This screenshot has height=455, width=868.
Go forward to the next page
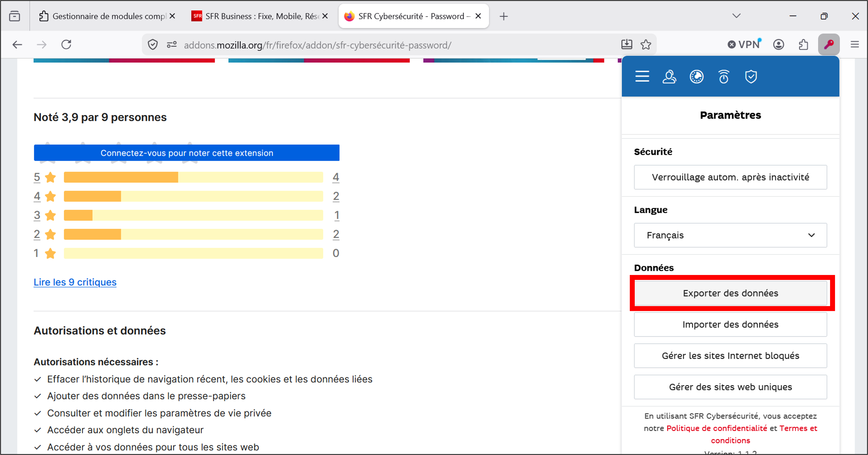click(x=41, y=45)
